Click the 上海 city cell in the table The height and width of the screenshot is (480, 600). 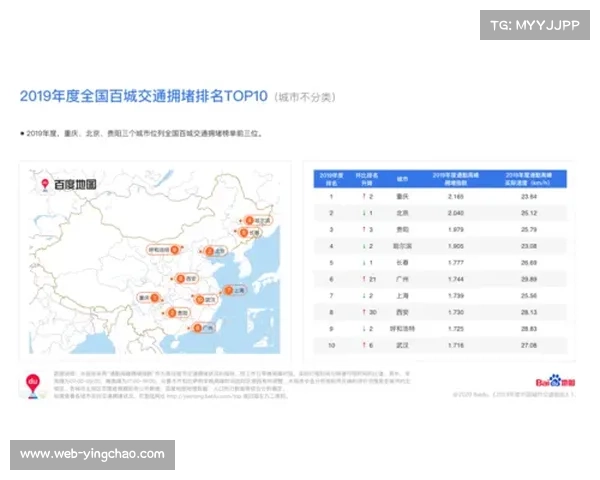click(x=402, y=296)
